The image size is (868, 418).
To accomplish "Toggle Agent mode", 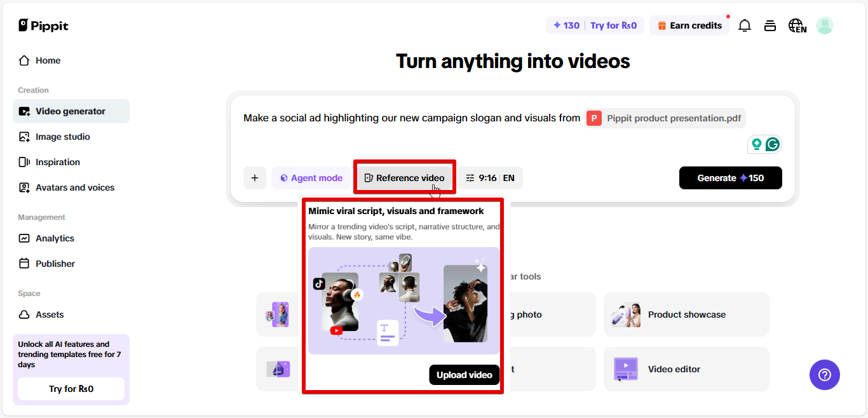I will tap(311, 178).
